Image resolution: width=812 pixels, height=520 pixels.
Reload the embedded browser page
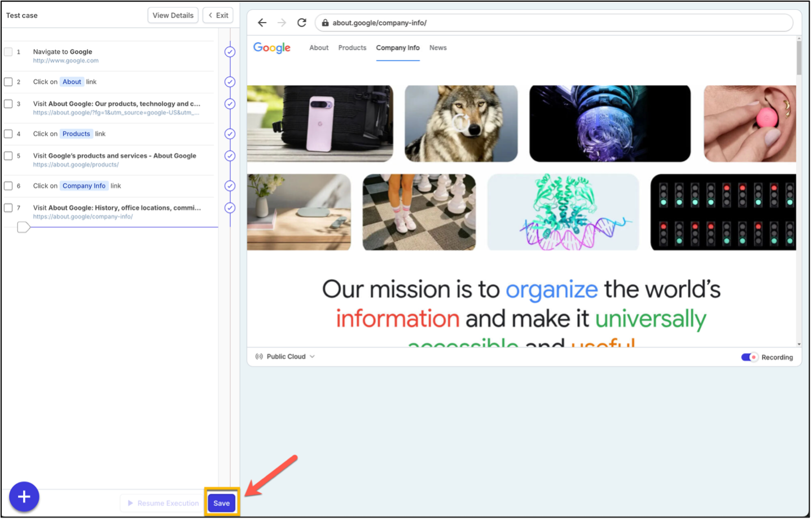tap(302, 23)
